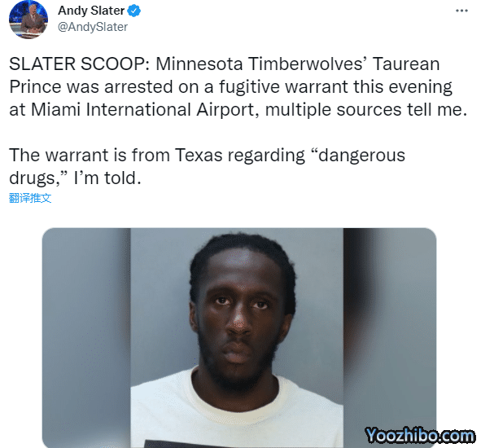
Task: Click the blurred right edge of the photo
Action: pyautogui.click(x=390, y=337)
